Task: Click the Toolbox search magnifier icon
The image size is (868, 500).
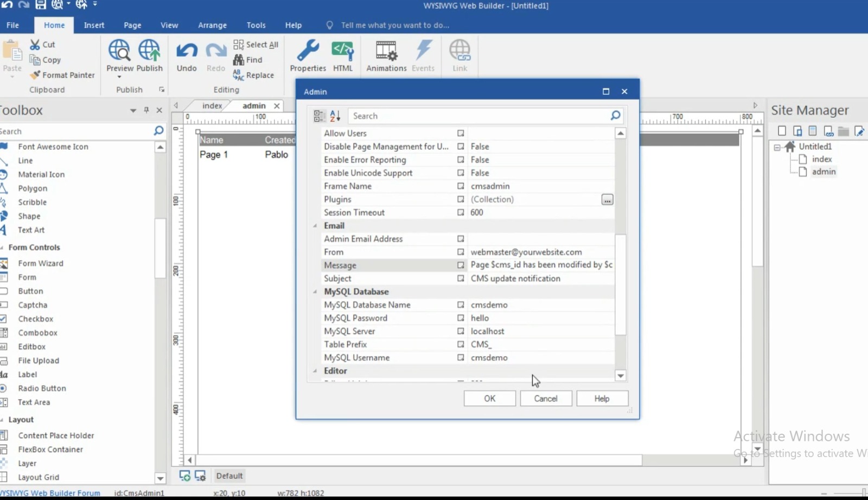Action: [x=158, y=131]
